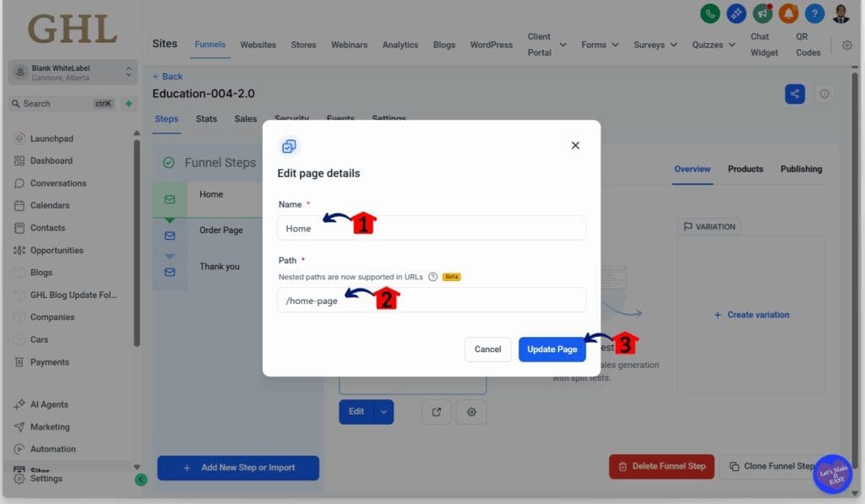
Task: Open the announcement megaphone icon with red badge
Action: [762, 14]
